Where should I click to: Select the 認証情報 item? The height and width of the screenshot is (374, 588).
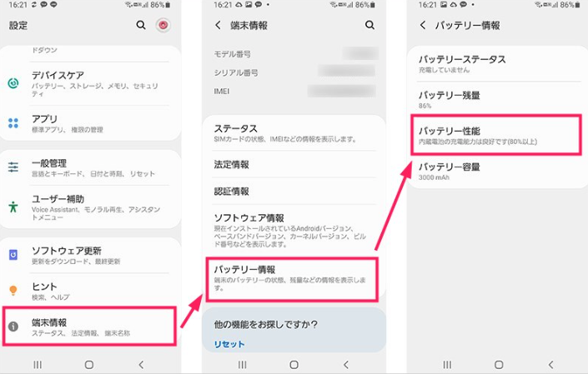pyautogui.click(x=294, y=192)
